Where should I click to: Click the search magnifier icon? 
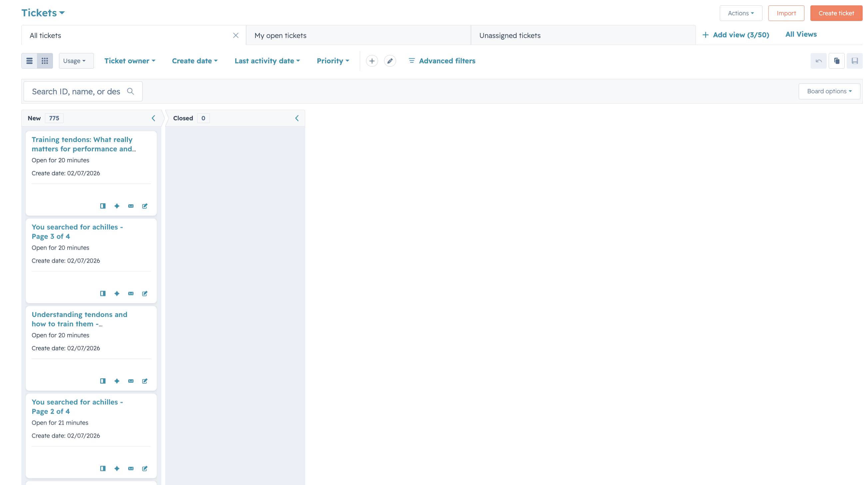pos(131,91)
